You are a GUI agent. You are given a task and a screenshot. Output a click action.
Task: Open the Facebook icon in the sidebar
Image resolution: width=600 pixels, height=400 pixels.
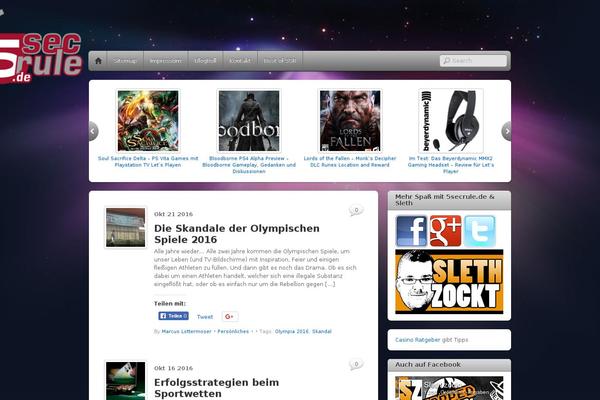(x=411, y=231)
